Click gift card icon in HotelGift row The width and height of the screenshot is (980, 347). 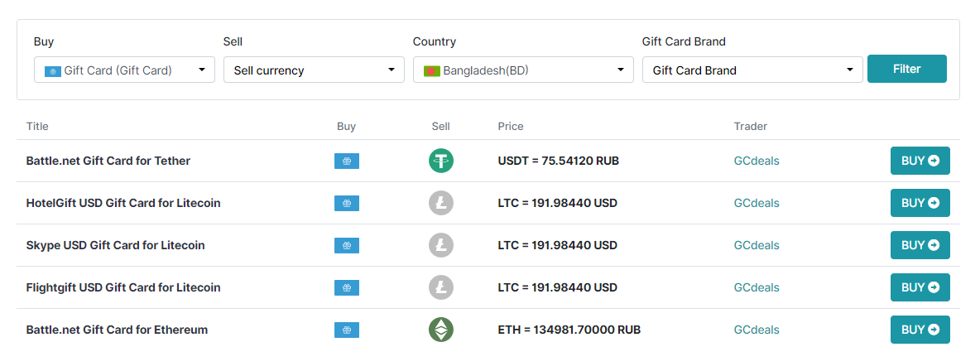347,203
